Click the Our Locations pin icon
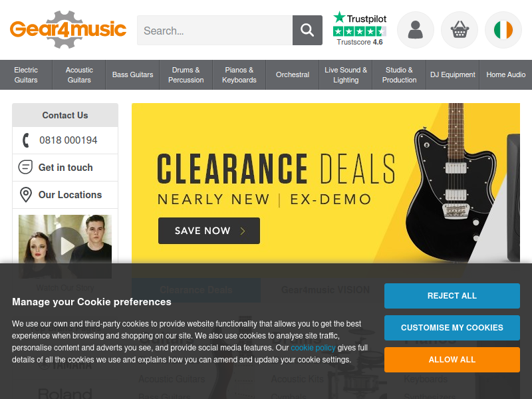Image resolution: width=532 pixels, height=399 pixels. tap(26, 195)
